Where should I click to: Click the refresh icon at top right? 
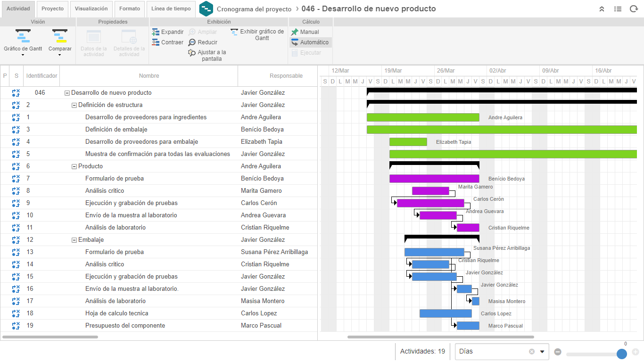pos(634,9)
